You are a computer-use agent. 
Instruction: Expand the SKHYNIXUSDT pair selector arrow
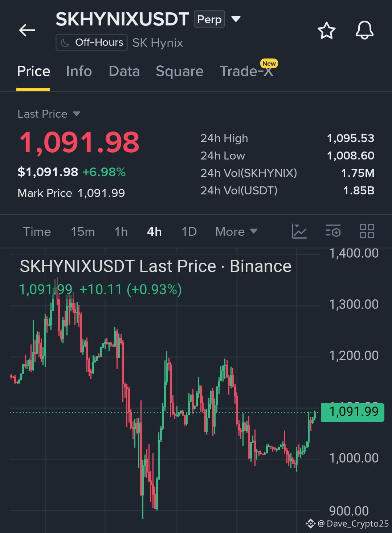tap(236, 19)
